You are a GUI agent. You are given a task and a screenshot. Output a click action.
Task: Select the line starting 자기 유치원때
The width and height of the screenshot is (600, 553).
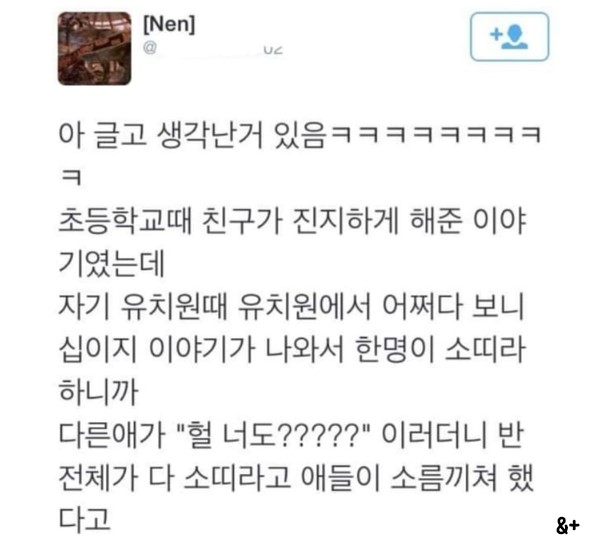point(291,307)
